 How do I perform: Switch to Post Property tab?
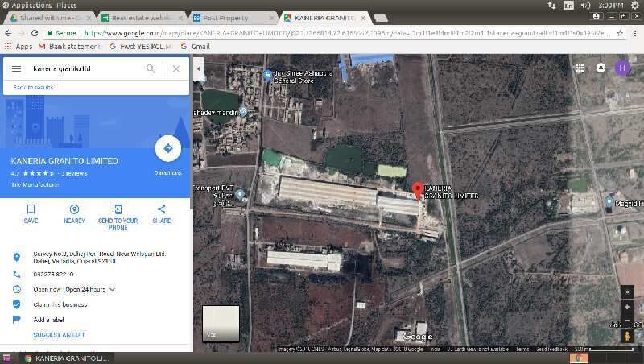(x=233, y=18)
